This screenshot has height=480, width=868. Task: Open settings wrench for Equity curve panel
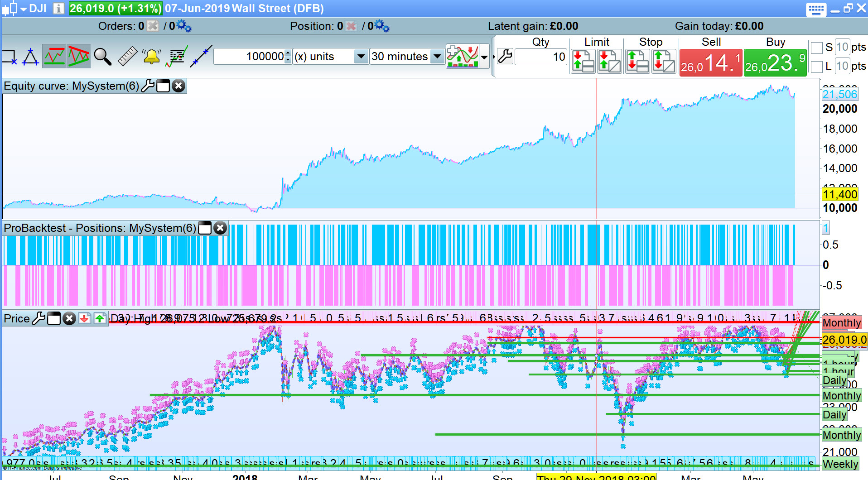click(148, 86)
